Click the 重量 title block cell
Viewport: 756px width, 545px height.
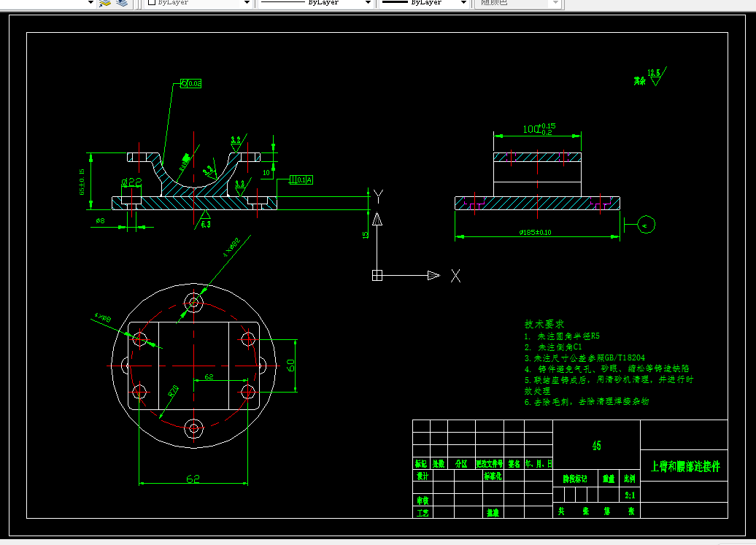pyautogui.click(x=609, y=479)
